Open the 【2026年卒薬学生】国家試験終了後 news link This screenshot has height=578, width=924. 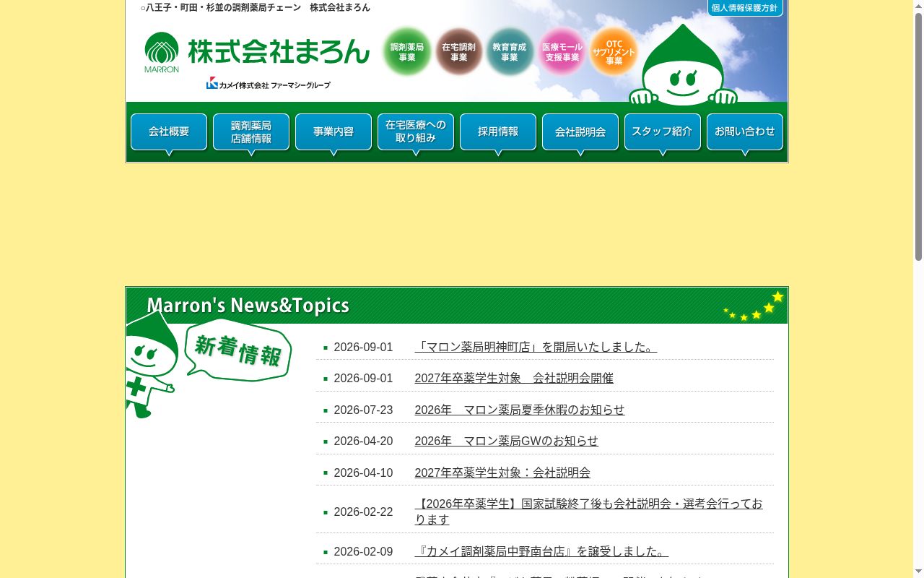click(x=588, y=512)
